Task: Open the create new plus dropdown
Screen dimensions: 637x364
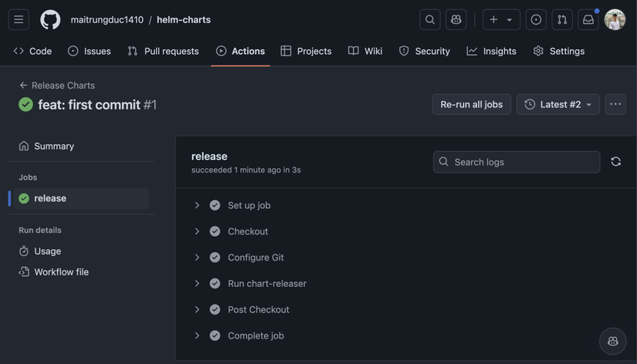Action: click(x=500, y=19)
